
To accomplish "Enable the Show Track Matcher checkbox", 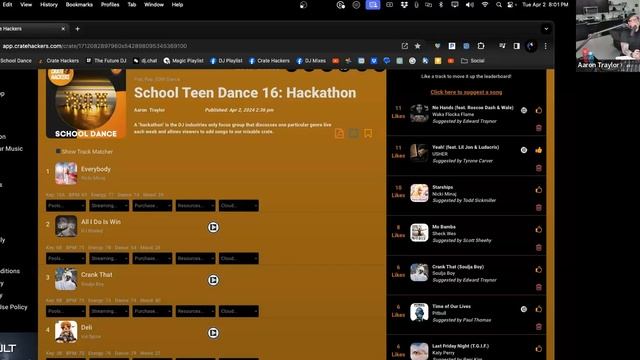I will [x=58, y=151].
